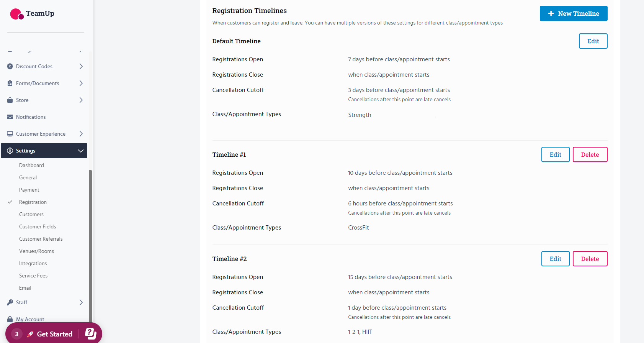Click the Store shopping bag icon
644x343 pixels.
tap(10, 100)
